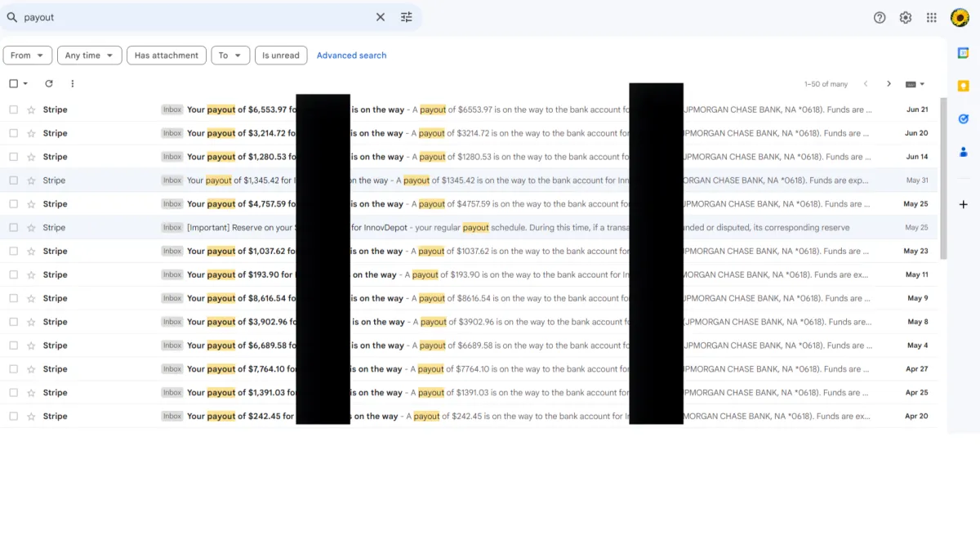The width and height of the screenshot is (980, 553).
Task: Open Google Keep side panel icon
Action: (964, 86)
